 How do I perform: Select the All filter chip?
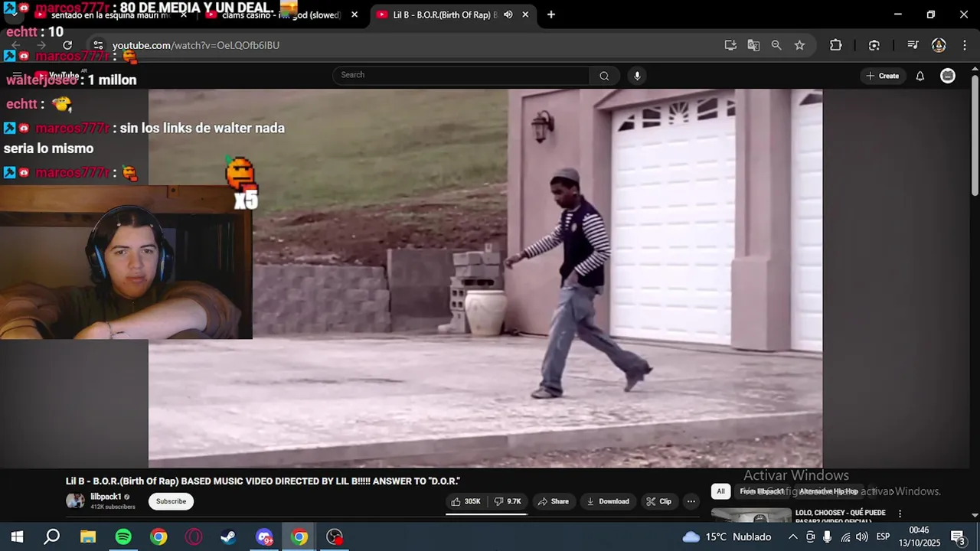coord(720,491)
